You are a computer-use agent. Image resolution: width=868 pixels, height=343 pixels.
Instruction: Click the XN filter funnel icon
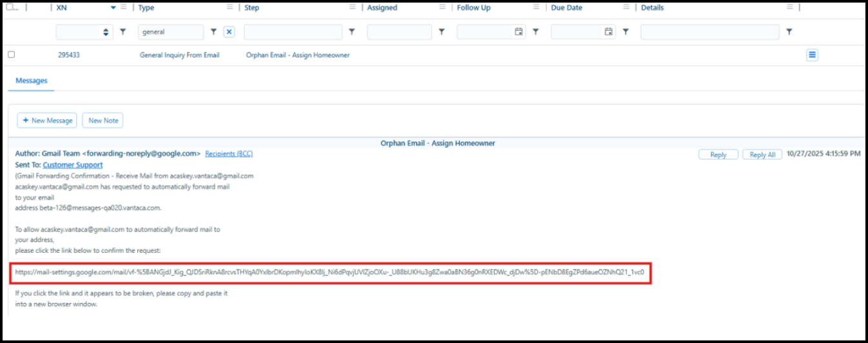(123, 32)
